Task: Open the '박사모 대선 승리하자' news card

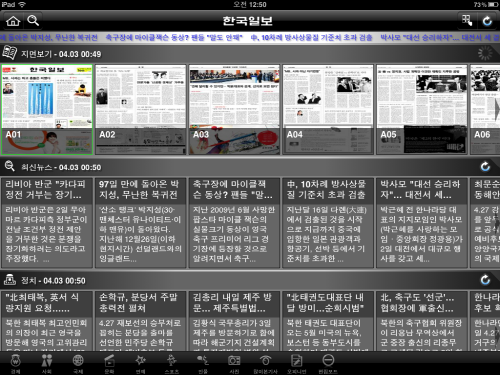Action: [422, 223]
